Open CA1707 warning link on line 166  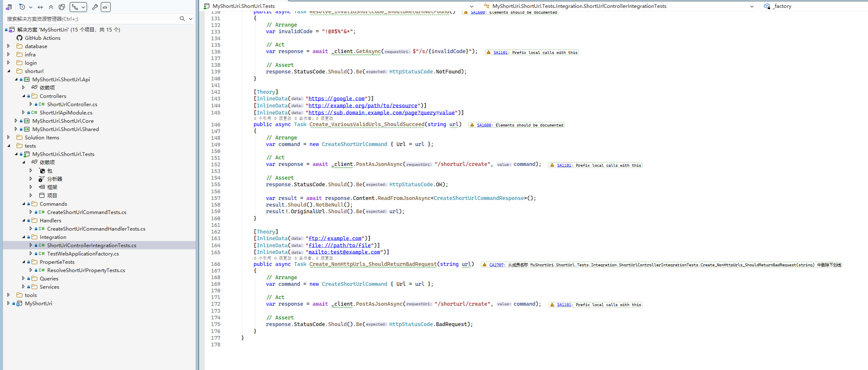[496, 265]
